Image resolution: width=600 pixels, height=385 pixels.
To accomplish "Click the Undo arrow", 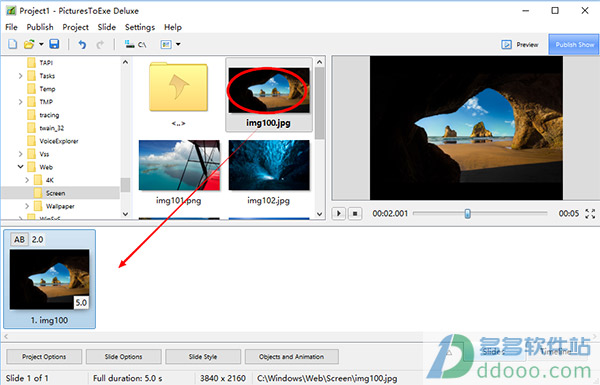I will tap(82, 45).
